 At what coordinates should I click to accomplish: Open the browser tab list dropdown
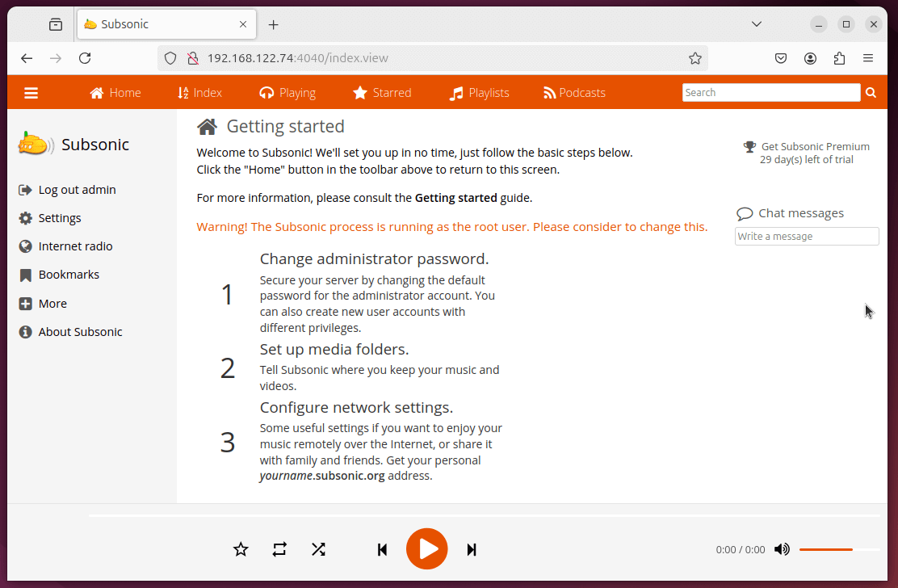(757, 24)
